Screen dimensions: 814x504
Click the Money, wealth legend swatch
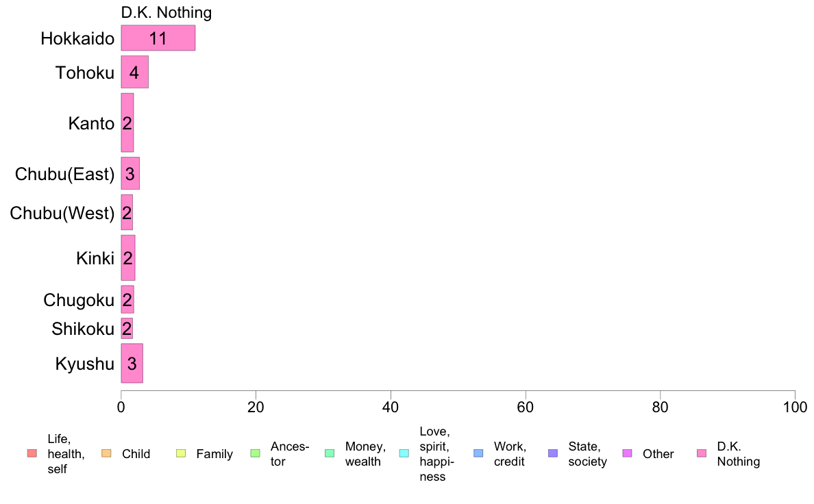(330, 453)
